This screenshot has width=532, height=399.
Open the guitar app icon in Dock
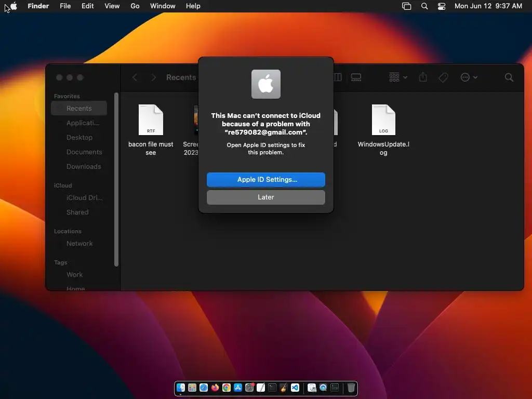(284, 388)
